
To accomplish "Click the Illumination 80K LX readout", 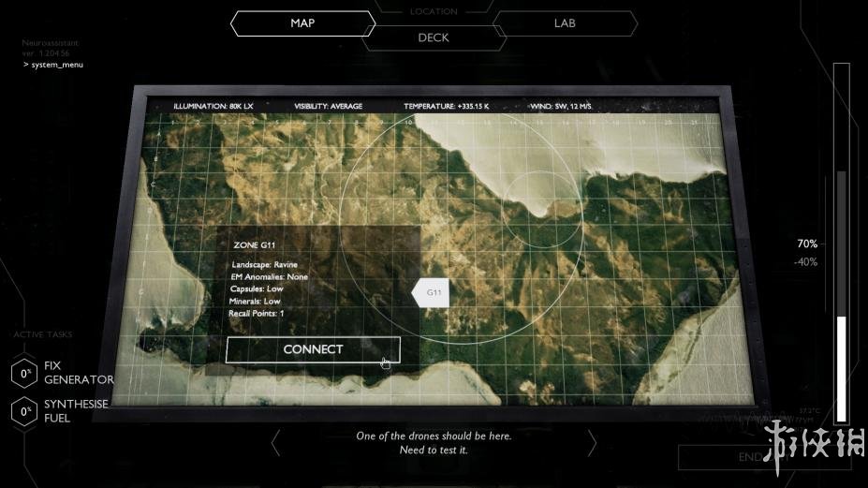I will click(213, 107).
